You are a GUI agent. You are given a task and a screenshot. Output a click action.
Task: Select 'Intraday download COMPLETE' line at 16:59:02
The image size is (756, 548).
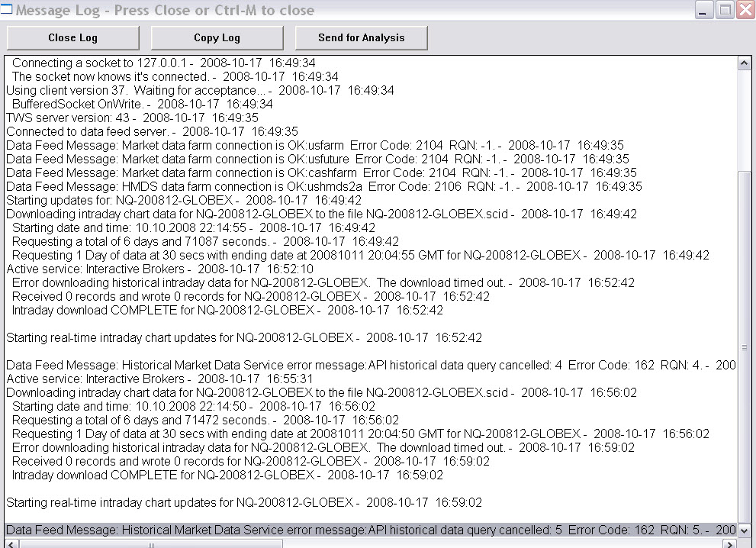[227, 475]
